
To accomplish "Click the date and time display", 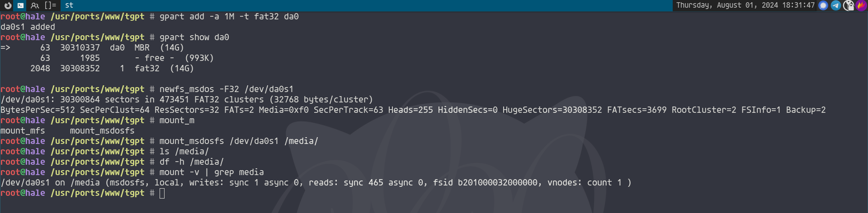I will tap(745, 5).
